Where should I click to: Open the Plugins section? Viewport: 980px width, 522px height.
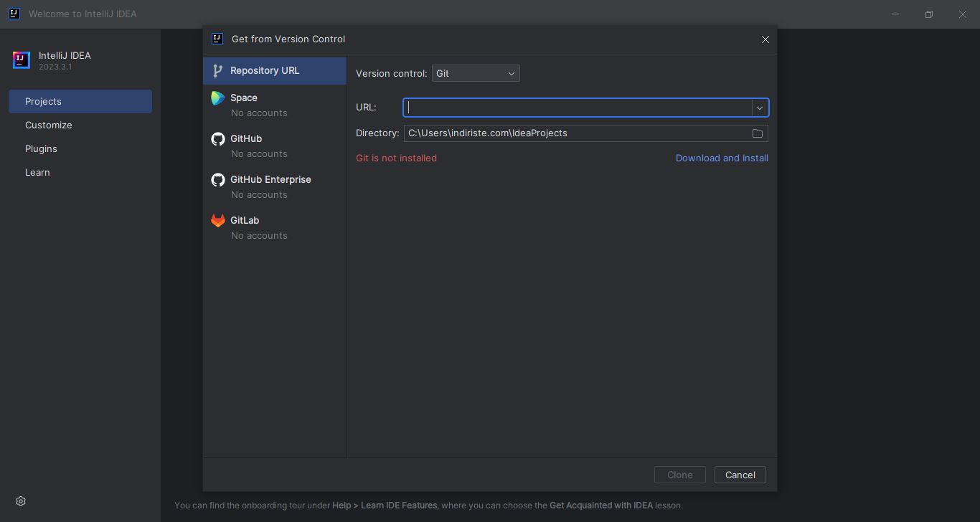80,148
